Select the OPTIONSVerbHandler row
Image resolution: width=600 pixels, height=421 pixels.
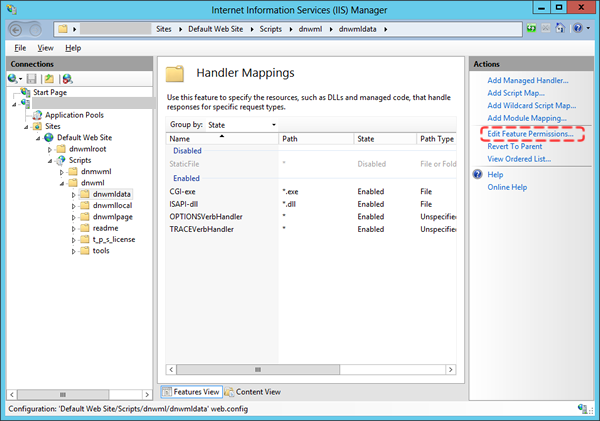(311, 217)
